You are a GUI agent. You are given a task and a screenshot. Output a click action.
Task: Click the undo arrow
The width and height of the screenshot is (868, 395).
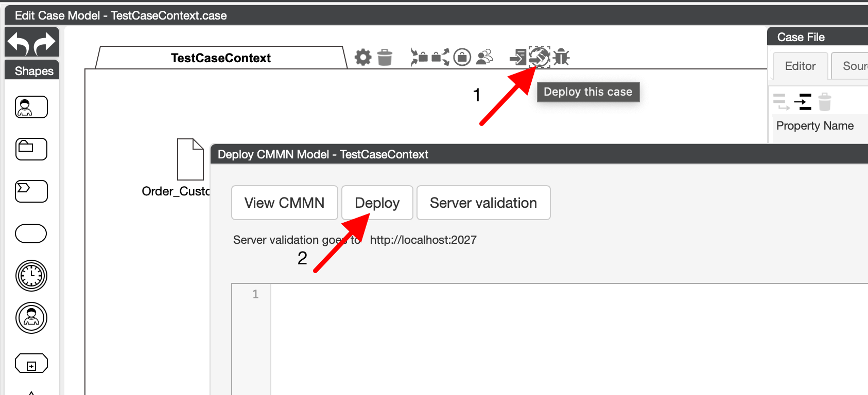click(x=19, y=43)
